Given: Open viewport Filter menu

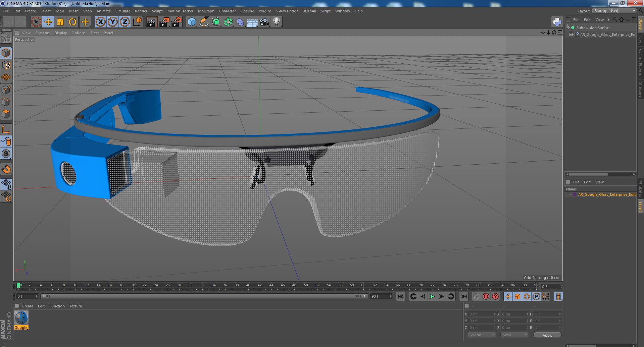Looking at the screenshot, I should [95, 33].
